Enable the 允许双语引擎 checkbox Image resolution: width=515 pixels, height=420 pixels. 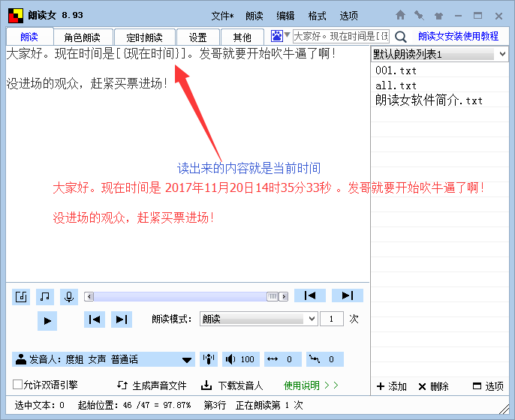coord(17,384)
